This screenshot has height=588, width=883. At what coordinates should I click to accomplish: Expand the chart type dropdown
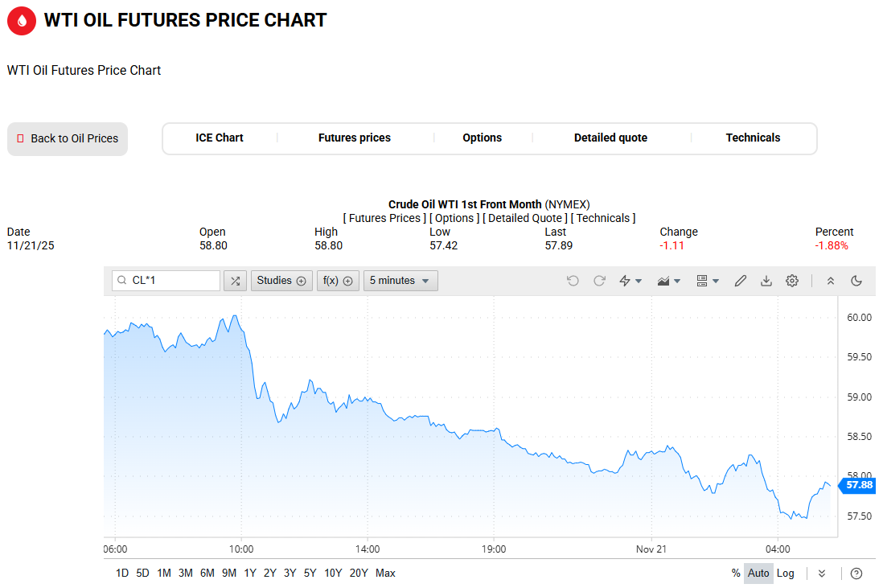pyautogui.click(x=669, y=281)
